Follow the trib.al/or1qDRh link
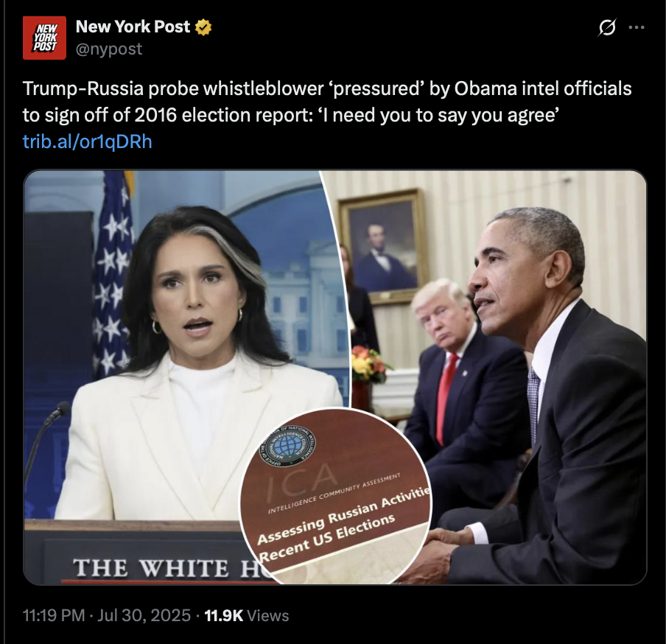This screenshot has height=644, width=666. (87, 142)
